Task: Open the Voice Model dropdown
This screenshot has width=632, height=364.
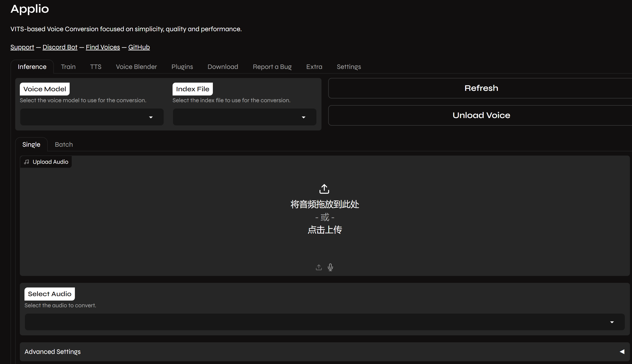Action: [92, 117]
